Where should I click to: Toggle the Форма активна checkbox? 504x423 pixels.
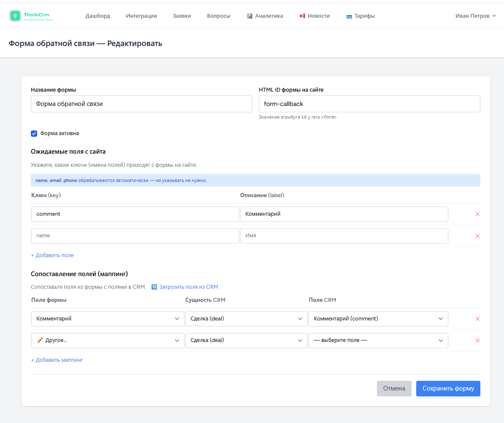(34, 133)
